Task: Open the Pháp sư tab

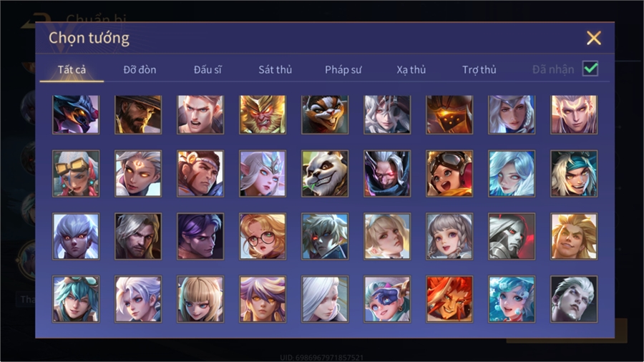Action: point(343,70)
